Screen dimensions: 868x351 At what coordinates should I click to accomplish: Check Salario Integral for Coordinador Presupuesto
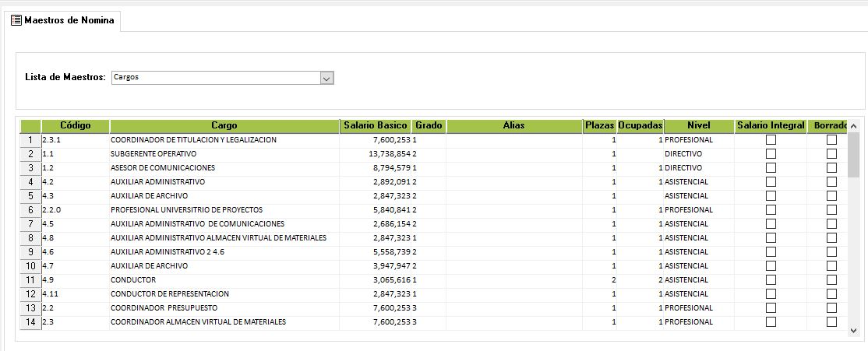point(771,308)
